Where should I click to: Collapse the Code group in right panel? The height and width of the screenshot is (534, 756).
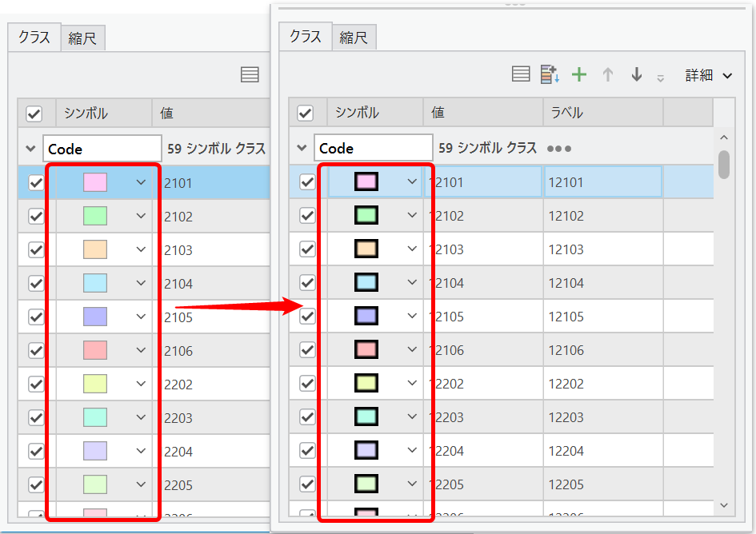[x=302, y=149]
